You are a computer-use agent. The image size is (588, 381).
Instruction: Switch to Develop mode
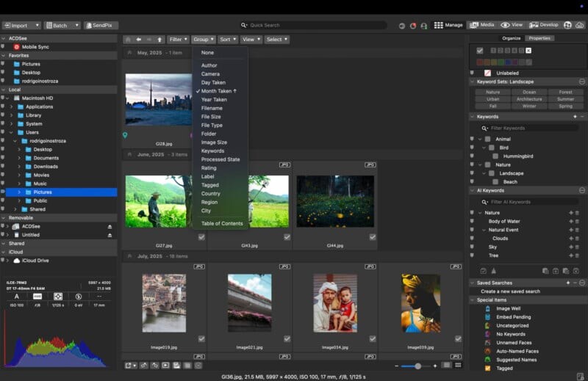(x=545, y=25)
